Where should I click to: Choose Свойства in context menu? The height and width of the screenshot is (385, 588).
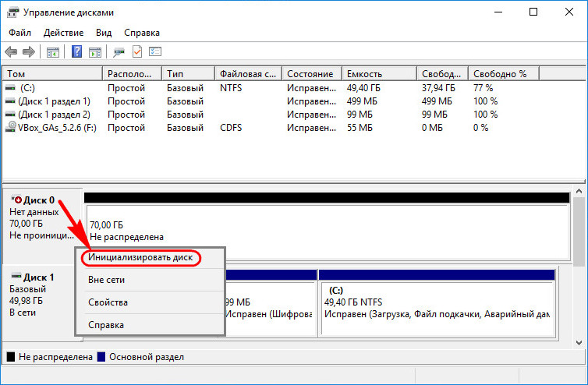tap(150, 302)
